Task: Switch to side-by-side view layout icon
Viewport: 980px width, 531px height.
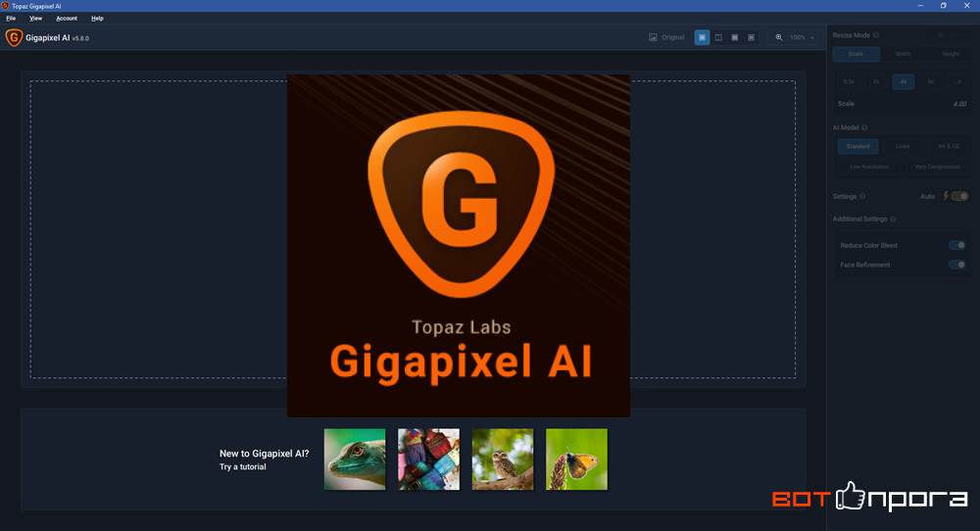Action: (734, 37)
